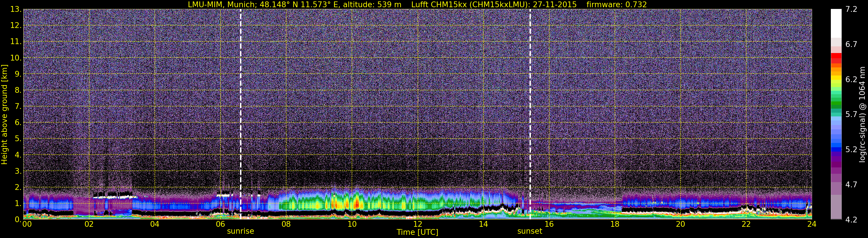Screen dimensions: 868x238
Task: Click the height axis tick label 1
Action: coord(18,204)
